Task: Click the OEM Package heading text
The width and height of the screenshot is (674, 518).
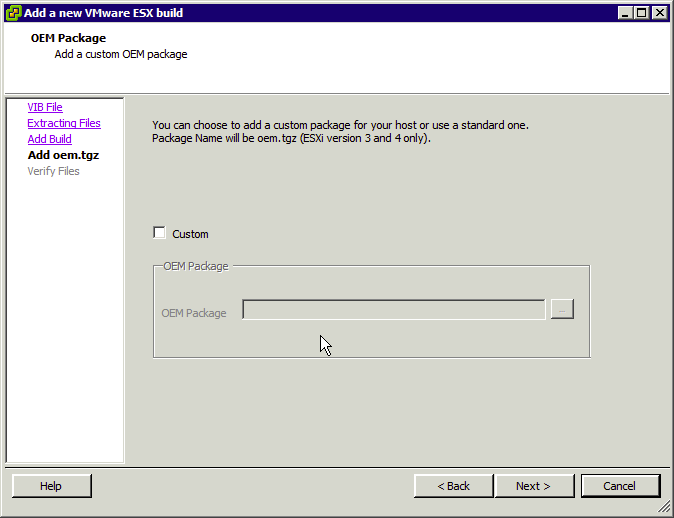Action: (68, 38)
